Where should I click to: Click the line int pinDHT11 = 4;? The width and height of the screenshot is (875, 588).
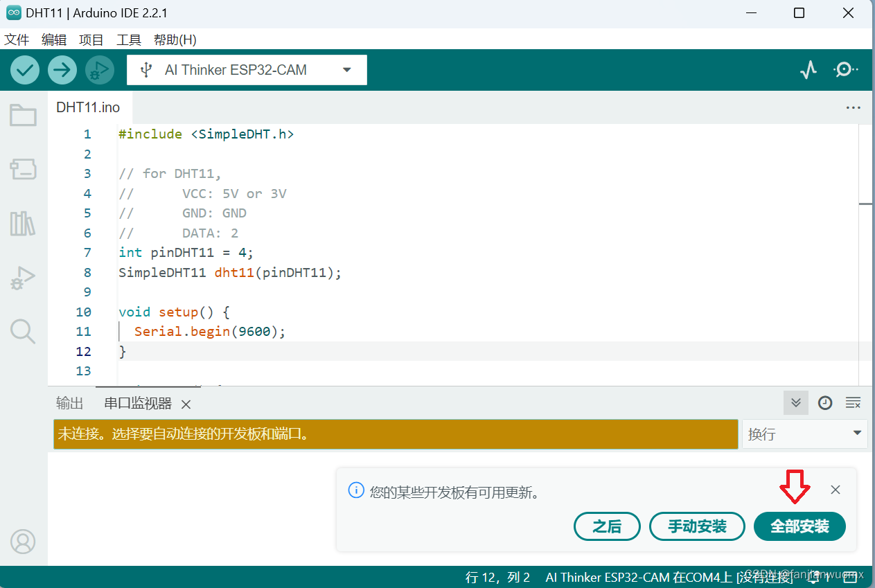(186, 253)
